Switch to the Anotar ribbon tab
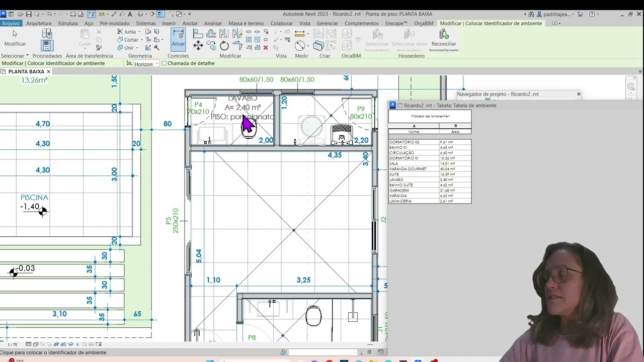The height and width of the screenshot is (362, 644). click(190, 23)
